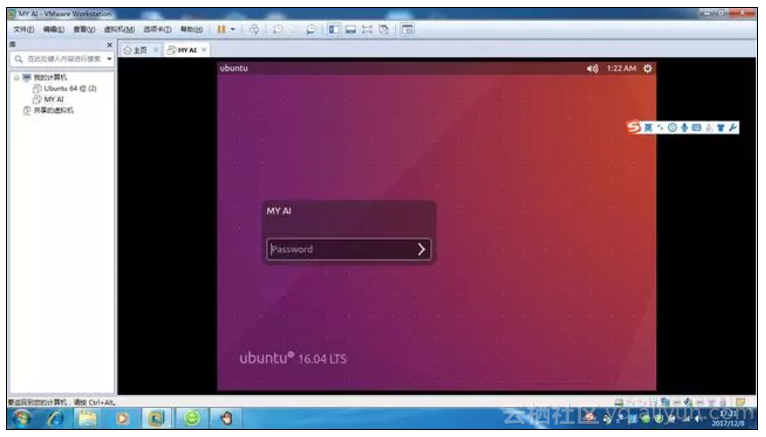
Task: Enter full screen mode
Action: click(x=367, y=30)
